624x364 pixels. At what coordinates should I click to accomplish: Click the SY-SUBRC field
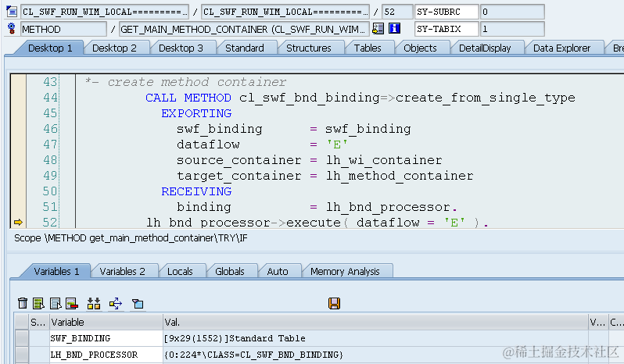tap(446, 12)
